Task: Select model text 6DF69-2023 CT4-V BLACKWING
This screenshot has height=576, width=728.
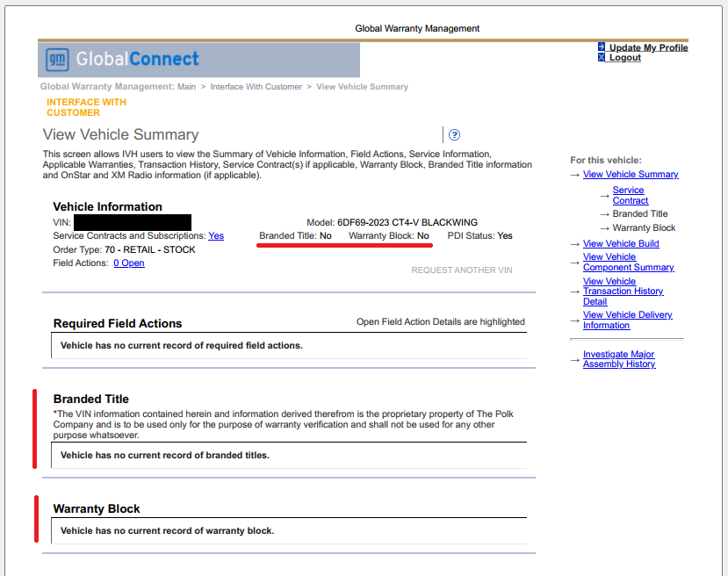Action: click(407, 222)
